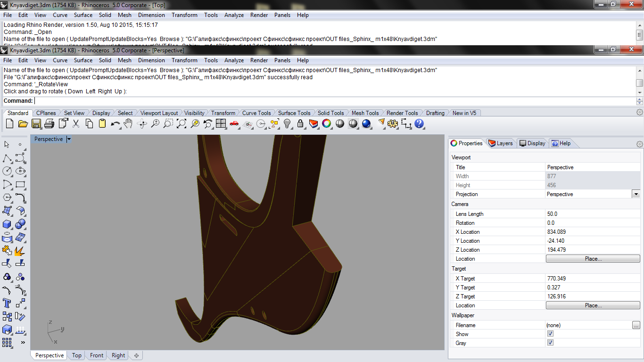Select the Polyline tool in left sidebar

click(x=7, y=158)
